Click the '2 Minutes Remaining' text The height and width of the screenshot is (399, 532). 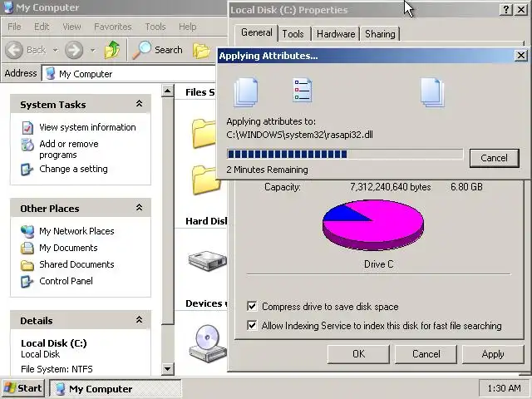click(x=267, y=170)
